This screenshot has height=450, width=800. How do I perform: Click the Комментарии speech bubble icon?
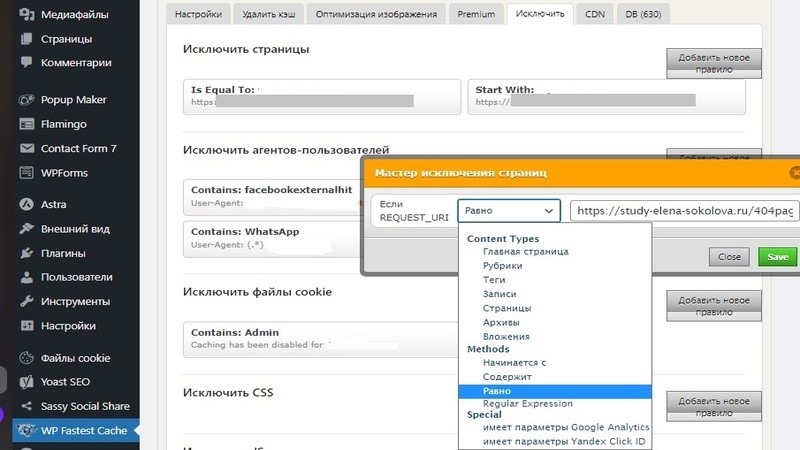[x=27, y=63]
